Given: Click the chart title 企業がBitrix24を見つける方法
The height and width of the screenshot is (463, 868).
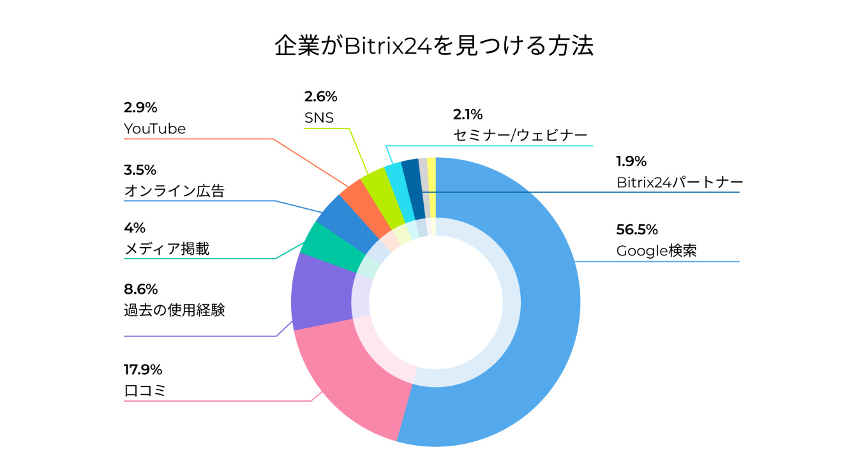Looking at the screenshot, I should tap(434, 46).
